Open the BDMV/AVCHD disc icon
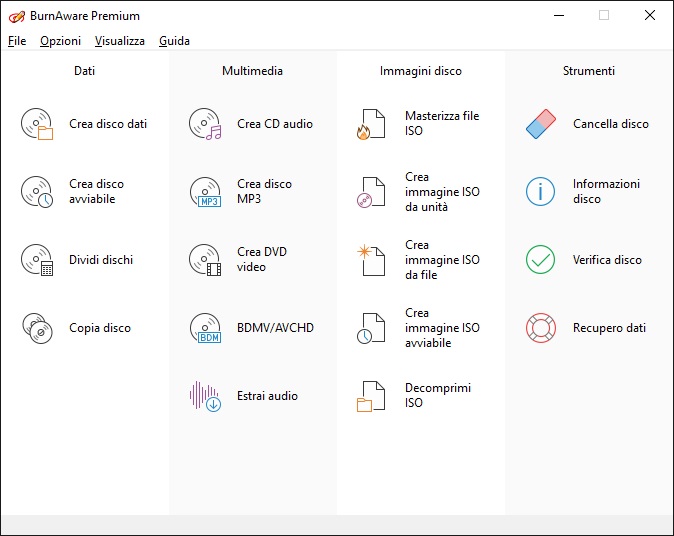This screenshot has width=674, height=536. [205, 328]
